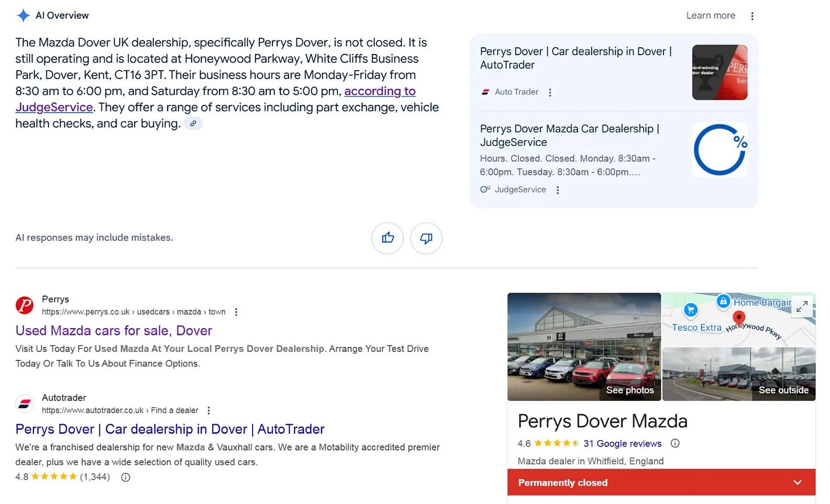Open 31 Google reviews link

(622, 444)
